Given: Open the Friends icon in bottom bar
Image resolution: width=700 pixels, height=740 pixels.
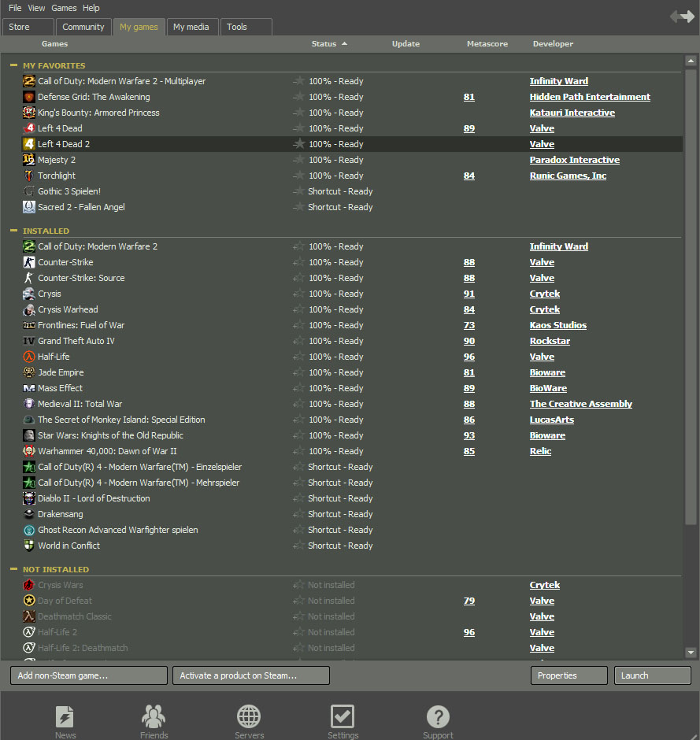Looking at the screenshot, I should 154,717.
